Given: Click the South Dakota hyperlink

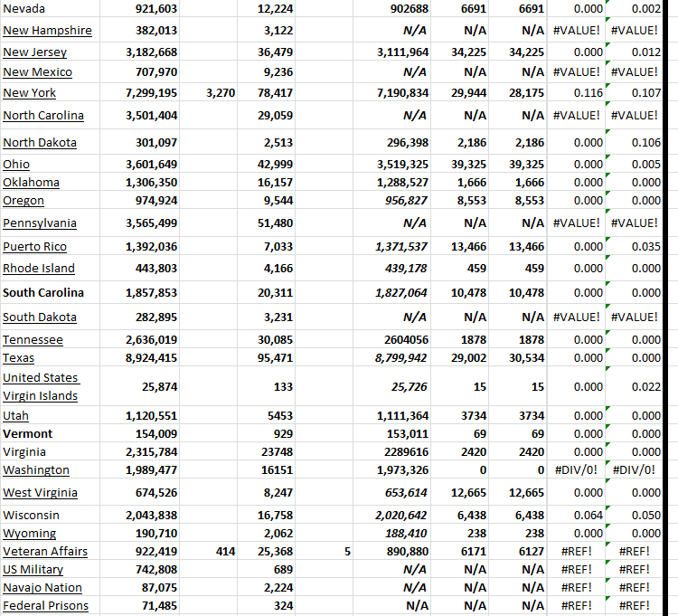Looking at the screenshot, I should pyautogui.click(x=40, y=317).
